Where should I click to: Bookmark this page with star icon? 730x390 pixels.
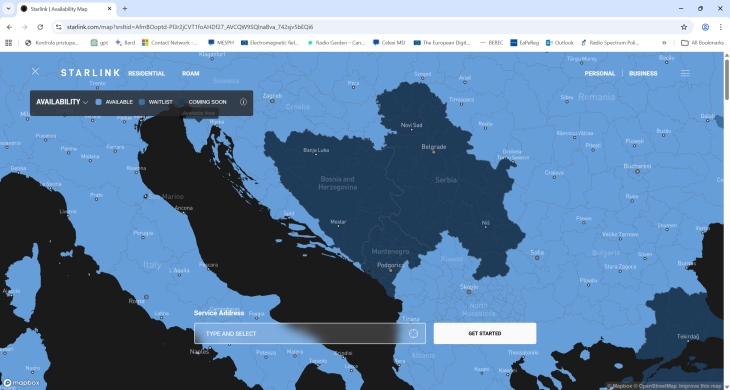(684, 27)
